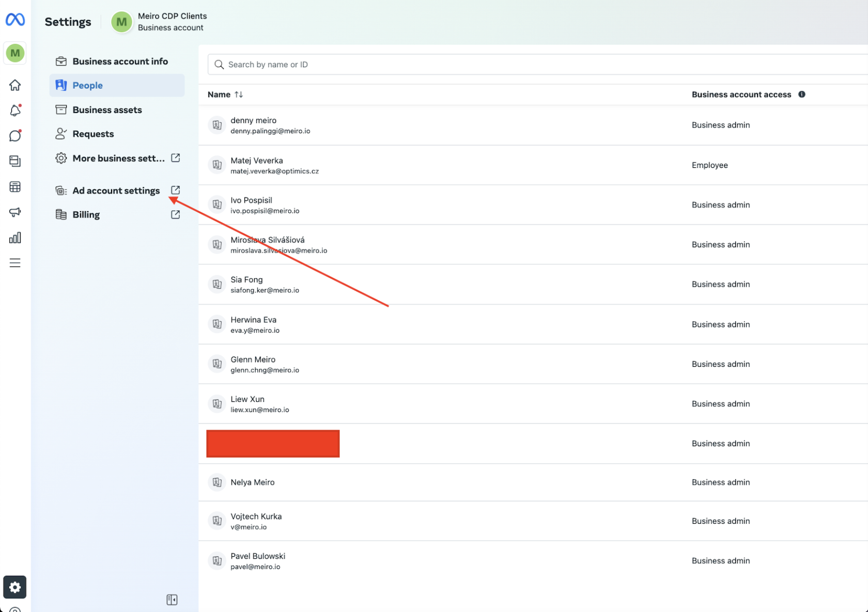The width and height of the screenshot is (868, 612).
Task: Click external link icon beside Ad account settings
Action: (176, 190)
